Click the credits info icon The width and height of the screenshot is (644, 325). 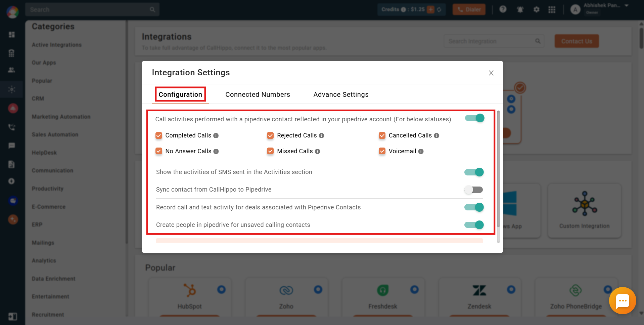pyautogui.click(x=403, y=9)
